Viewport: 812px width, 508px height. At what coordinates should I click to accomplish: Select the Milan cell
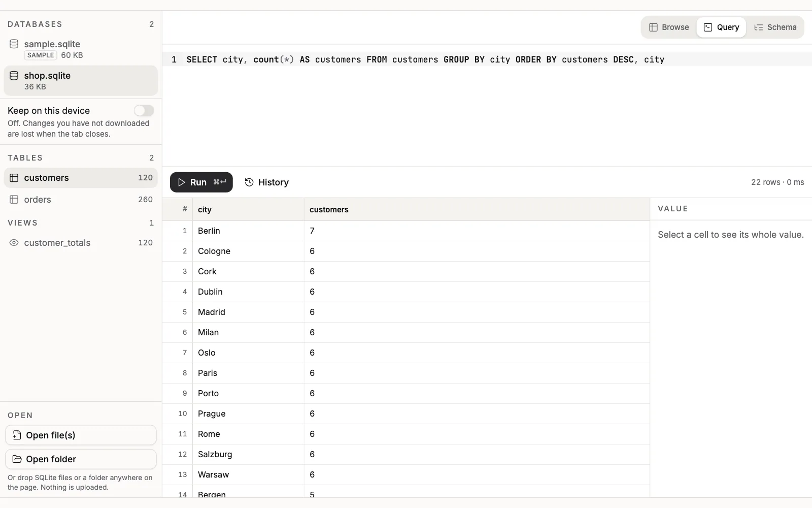point(248,332)
